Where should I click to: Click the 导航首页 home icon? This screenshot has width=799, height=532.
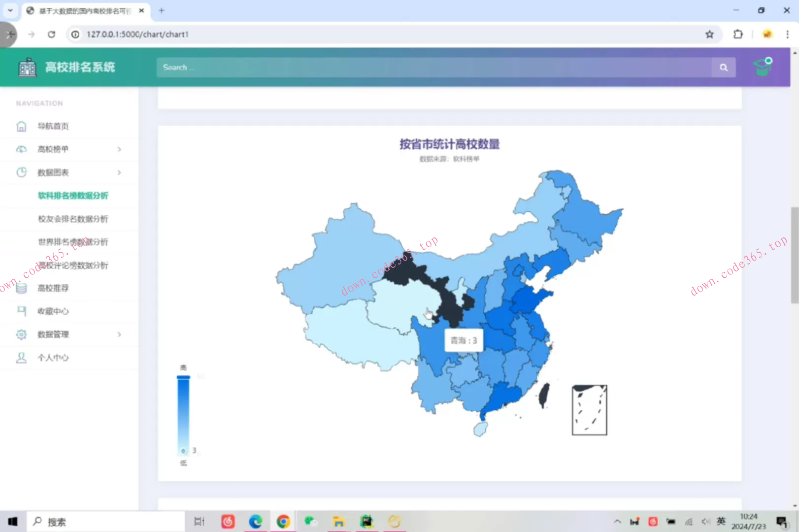pyautogui.click(x=21, y=126)
